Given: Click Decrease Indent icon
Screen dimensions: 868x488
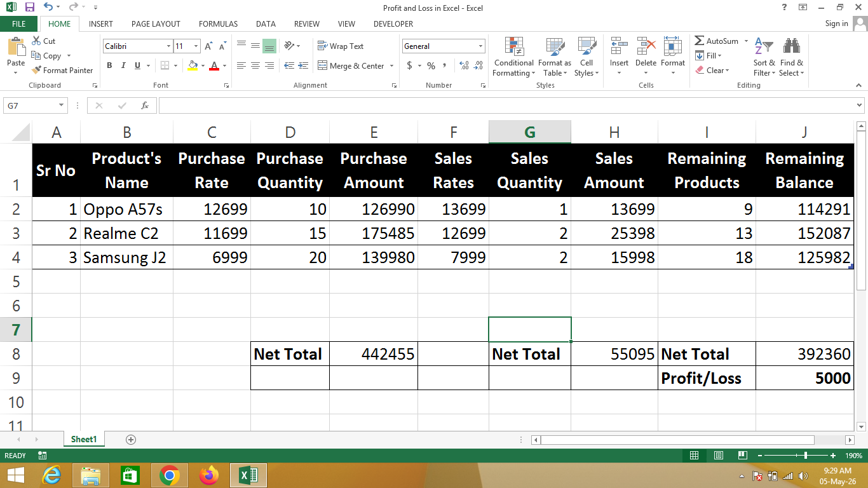Looking at the screenshot, I should click(289, 65).
